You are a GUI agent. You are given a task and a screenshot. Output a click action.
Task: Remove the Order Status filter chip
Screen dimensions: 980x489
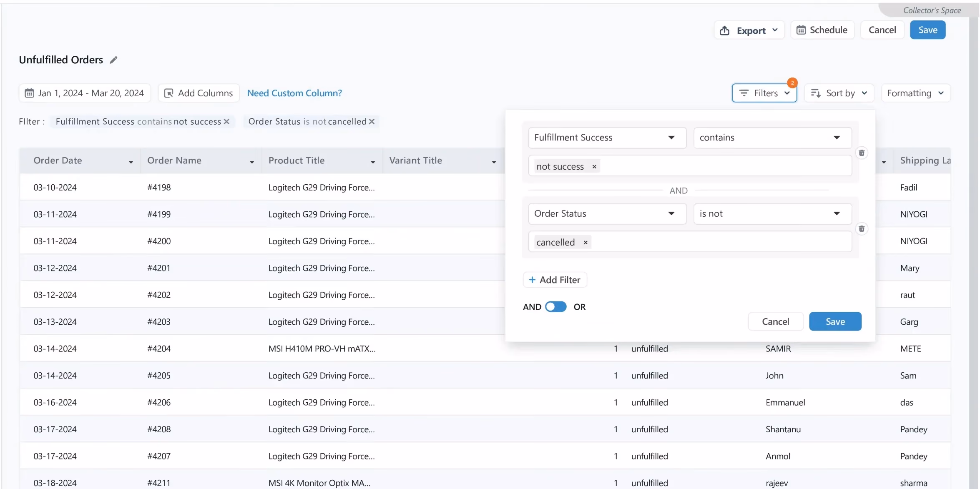[x=372, y=121]
